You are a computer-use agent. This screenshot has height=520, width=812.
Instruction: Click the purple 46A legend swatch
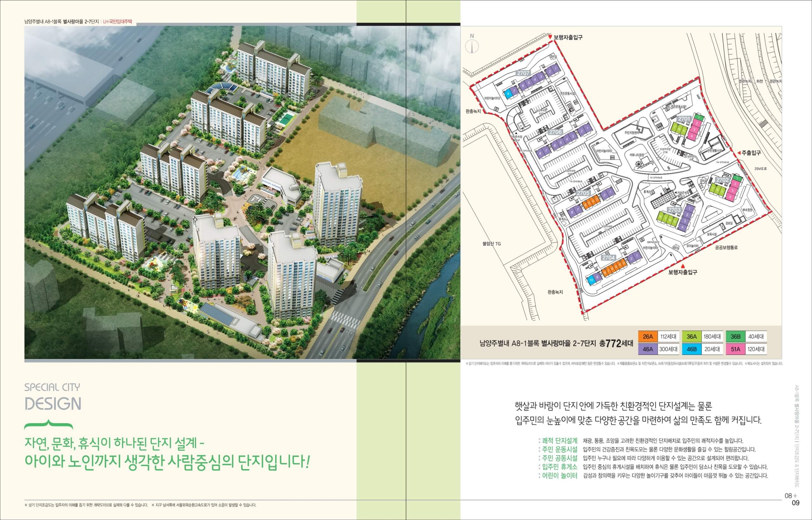click(x=648, y=349)
